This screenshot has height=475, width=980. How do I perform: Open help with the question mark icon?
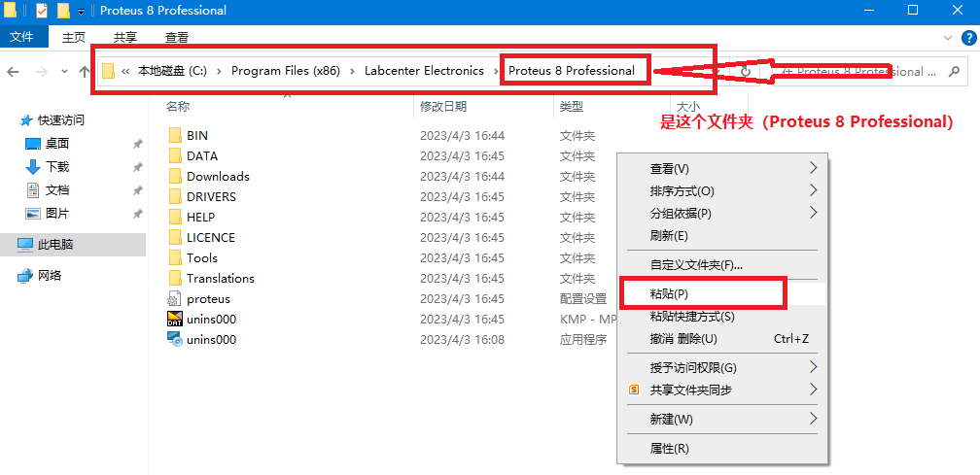[966, 38]
